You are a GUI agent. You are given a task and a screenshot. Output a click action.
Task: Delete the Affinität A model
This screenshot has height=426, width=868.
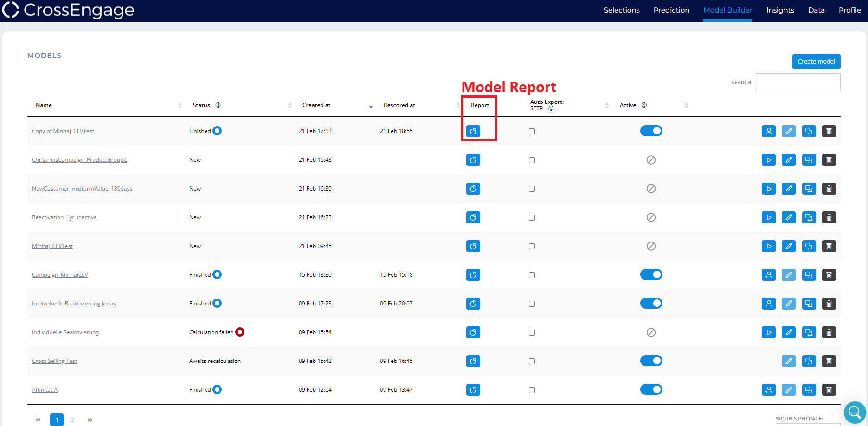829,390
